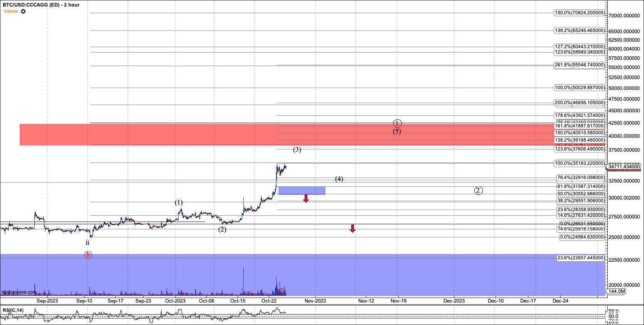
Task: Select red down arrow near 26531 level
Action: coord(352,229)
